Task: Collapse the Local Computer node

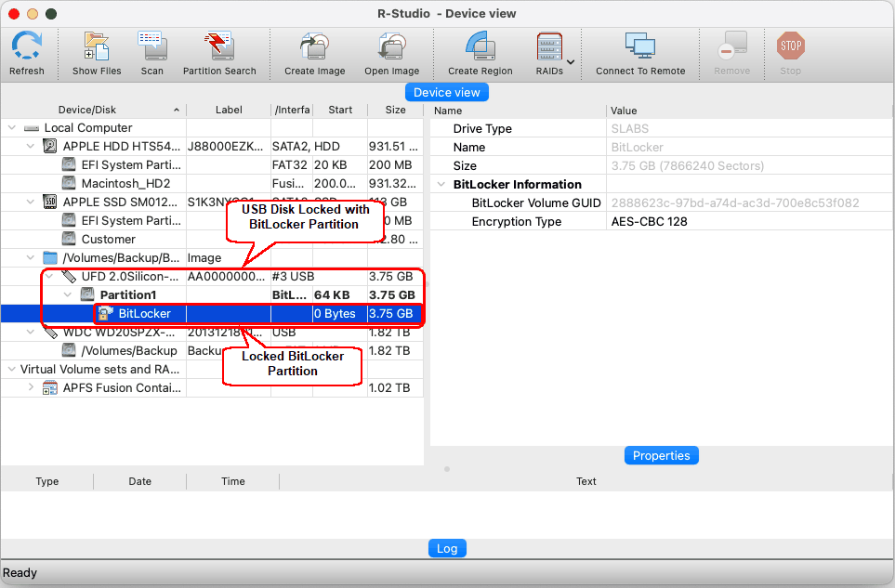Action: [x=12, y=128]
